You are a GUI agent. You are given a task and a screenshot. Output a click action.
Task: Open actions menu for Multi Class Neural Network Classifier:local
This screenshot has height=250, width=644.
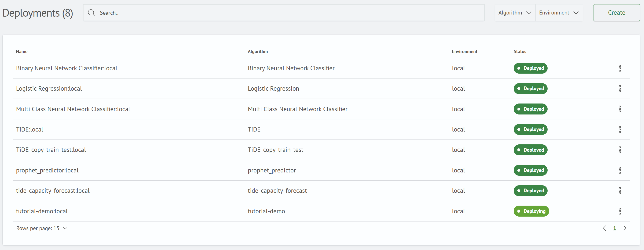tap(619, 109)
